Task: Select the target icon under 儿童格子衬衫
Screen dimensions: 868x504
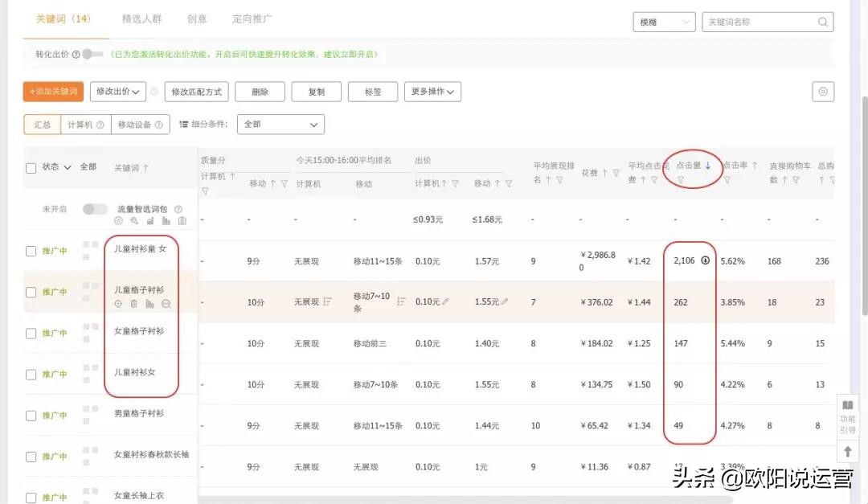Action: (118, 302)
